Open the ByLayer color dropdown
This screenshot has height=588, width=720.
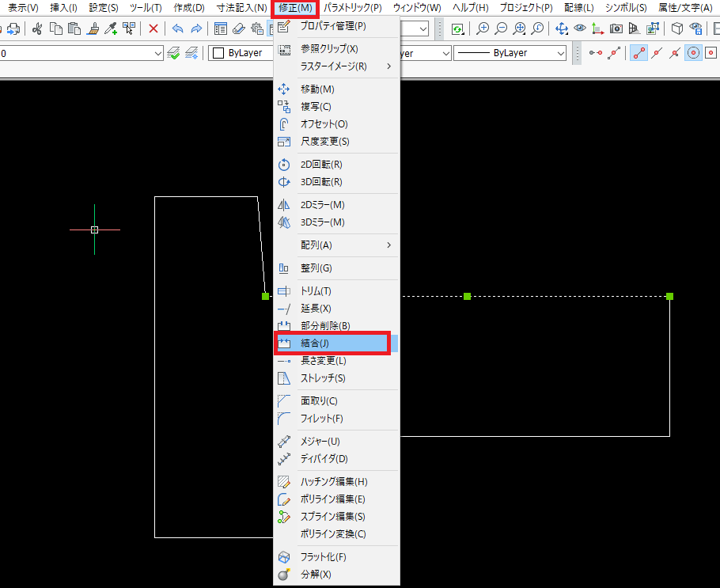[x=241, y=53]
